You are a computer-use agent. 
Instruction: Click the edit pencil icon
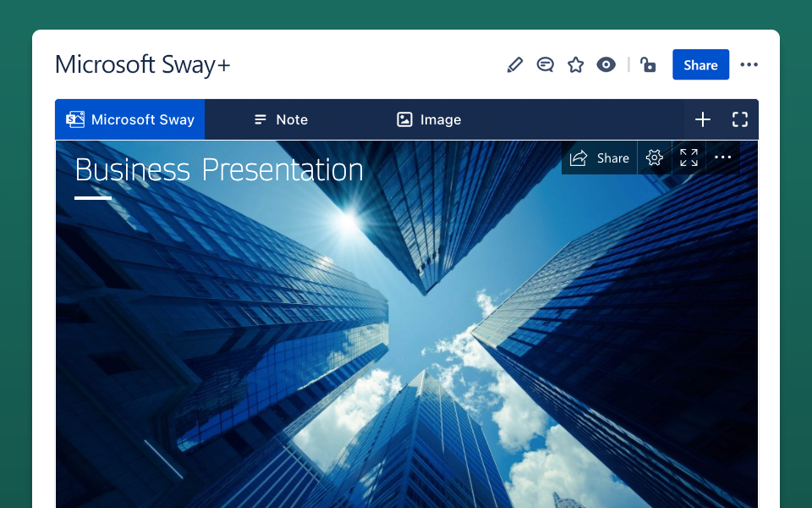tap(515, 65)
